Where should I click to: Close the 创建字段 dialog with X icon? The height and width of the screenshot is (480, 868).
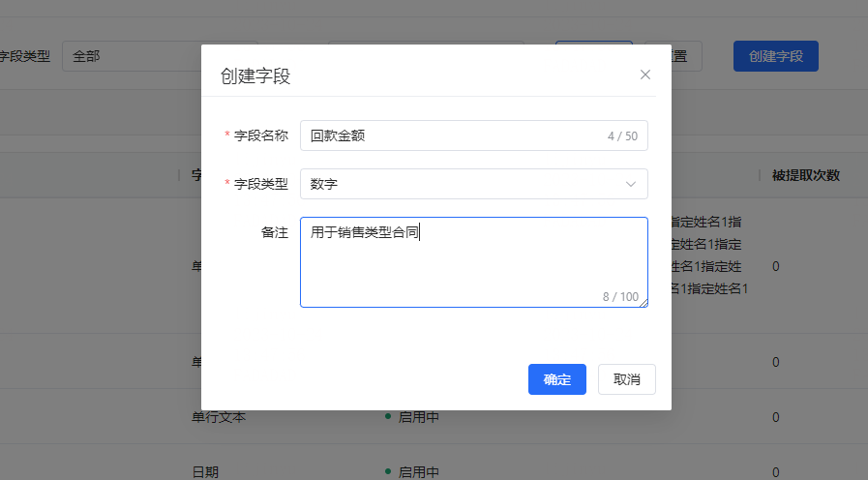tap(644, 75)
